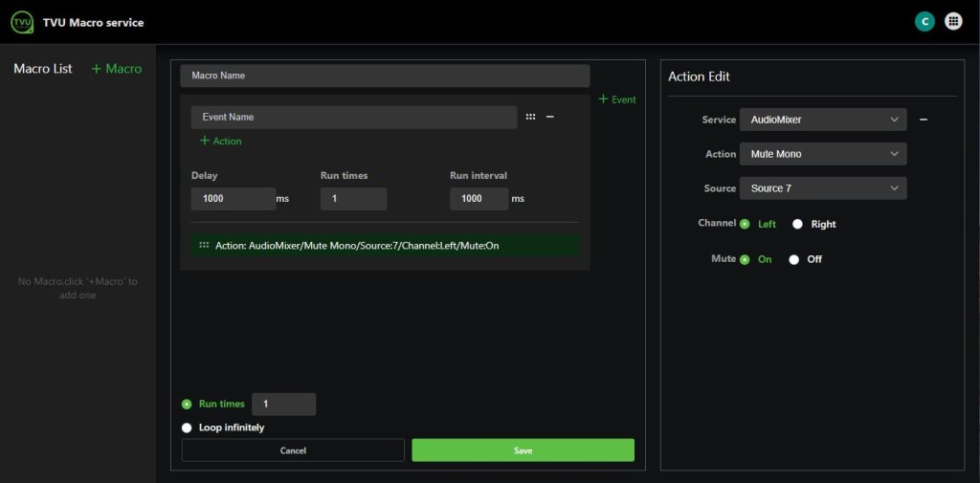The width and height of the screenshot is (980, 483).
Task: Click the Macro Name input field
Action: coord(385,76)
